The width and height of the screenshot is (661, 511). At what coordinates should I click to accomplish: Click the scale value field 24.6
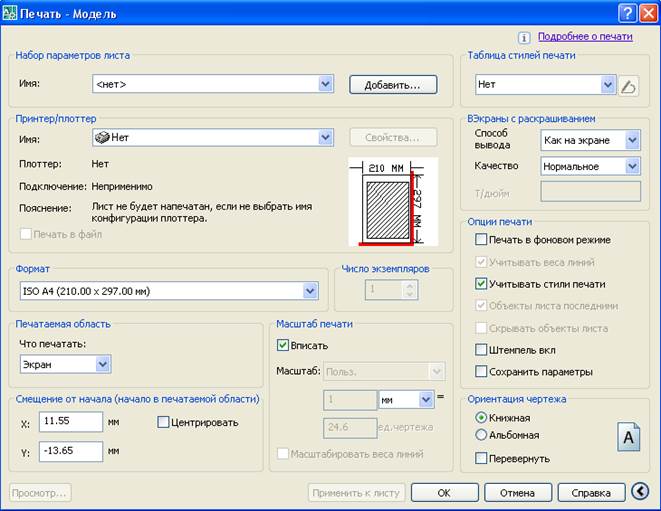point(350,428)
